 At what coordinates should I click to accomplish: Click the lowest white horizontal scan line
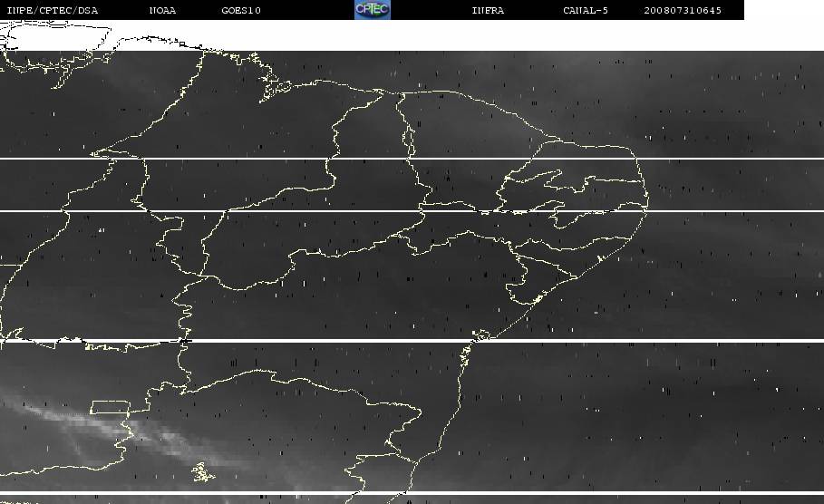point(408,494)
